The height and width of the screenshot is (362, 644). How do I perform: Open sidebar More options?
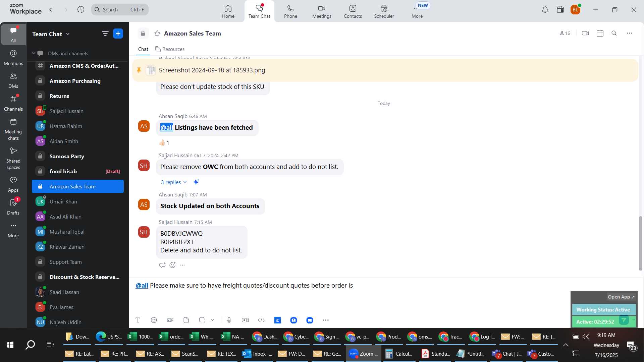(13, 230)
